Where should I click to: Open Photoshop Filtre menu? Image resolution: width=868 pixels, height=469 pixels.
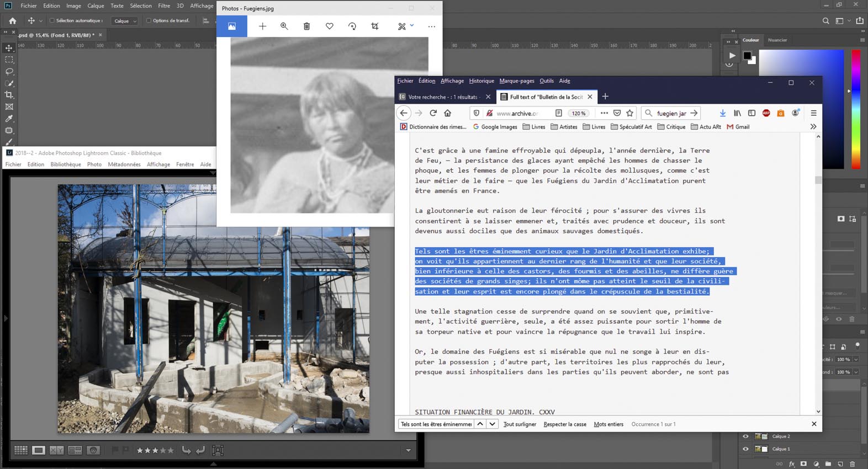(164, 6)
